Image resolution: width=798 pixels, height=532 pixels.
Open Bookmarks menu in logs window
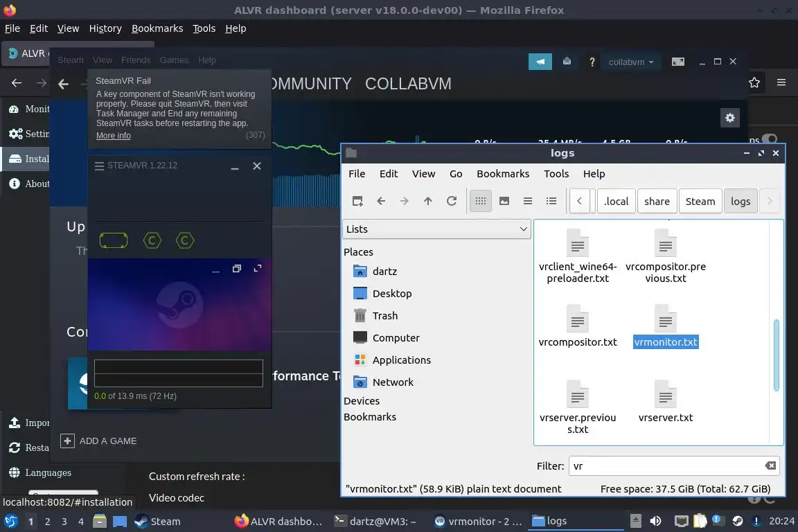(x=503, y=174)
